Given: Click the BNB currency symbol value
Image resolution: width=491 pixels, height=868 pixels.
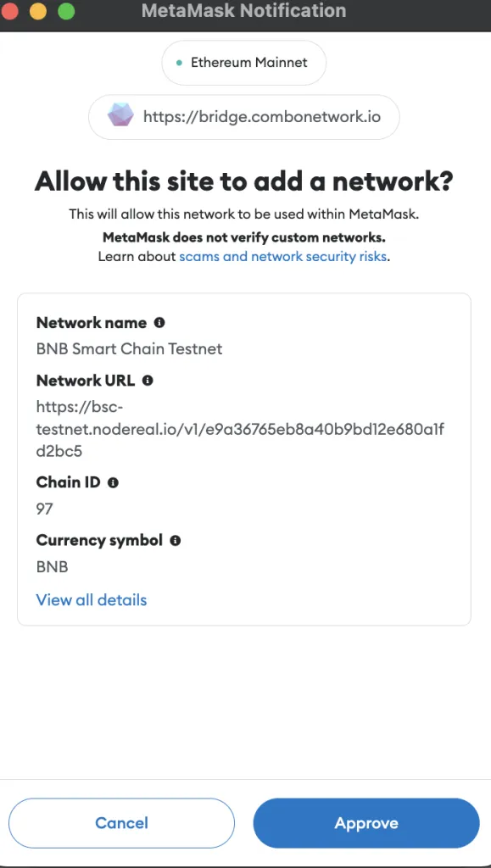Looking at the screenshot, I should point(52,567).
